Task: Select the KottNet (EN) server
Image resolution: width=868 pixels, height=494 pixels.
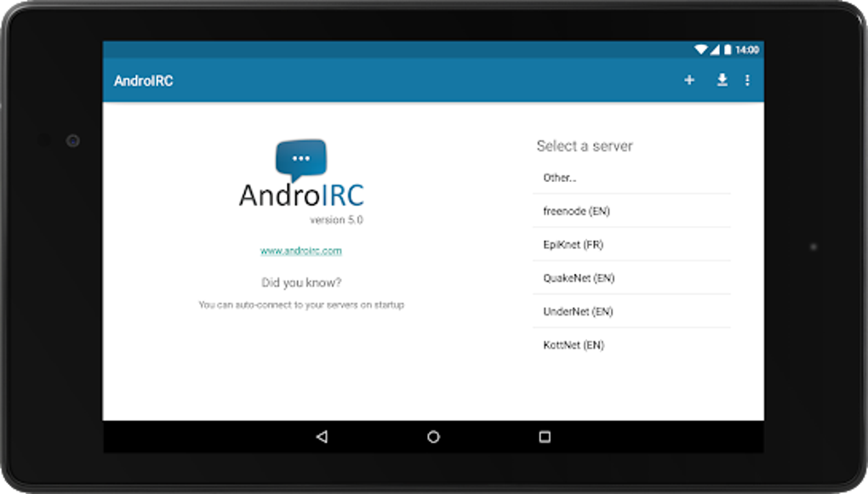Action: 574,344
